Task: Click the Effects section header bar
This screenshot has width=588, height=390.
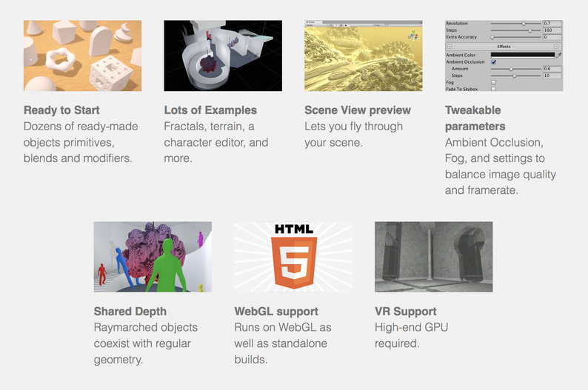Action: (504, 47)
